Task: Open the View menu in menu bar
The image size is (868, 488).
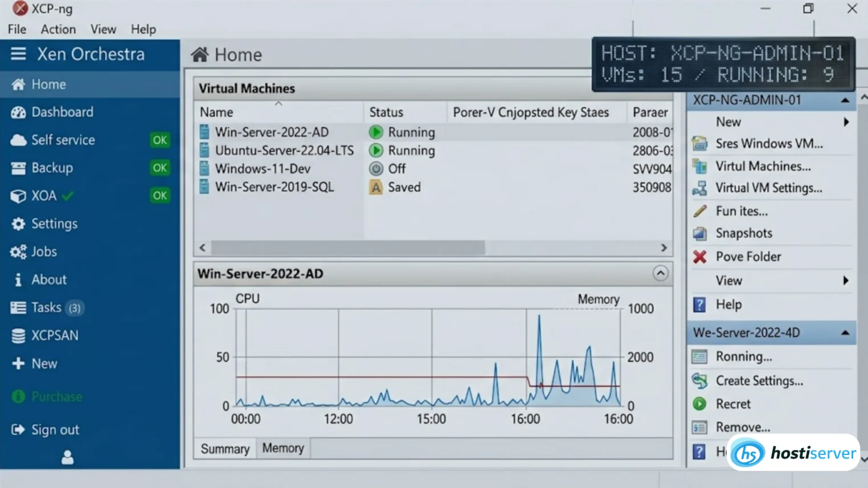Action: coord(103,29)
